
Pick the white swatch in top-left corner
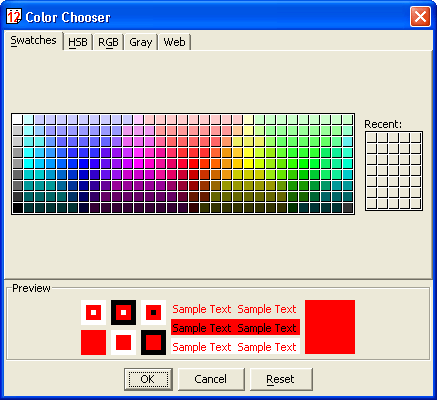point(17,119)
